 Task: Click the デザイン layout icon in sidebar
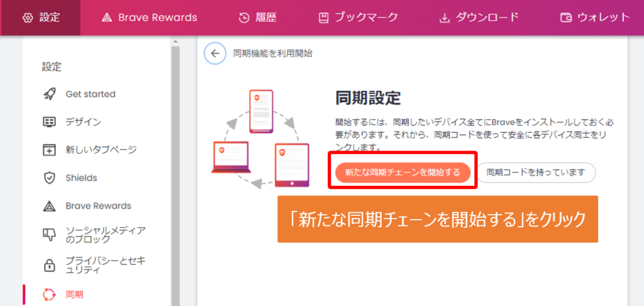point(49,122)
